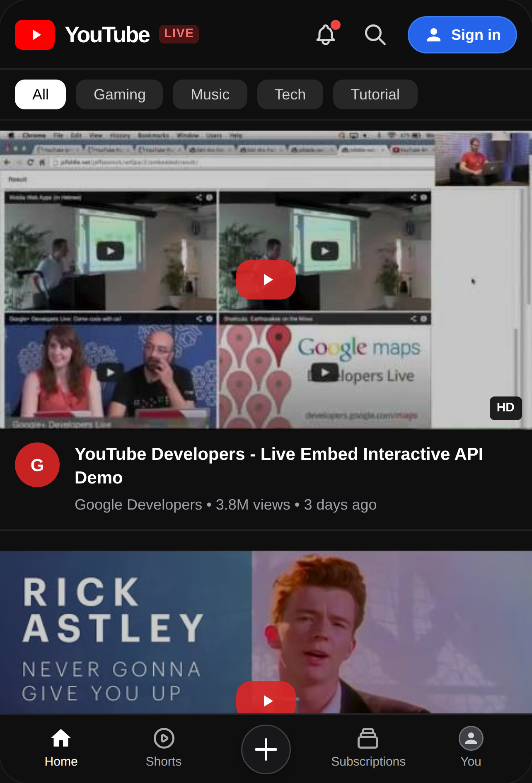Tap the create plus button
The width and height of the screenshot is (532, 783).
click(x=266, y=749)
